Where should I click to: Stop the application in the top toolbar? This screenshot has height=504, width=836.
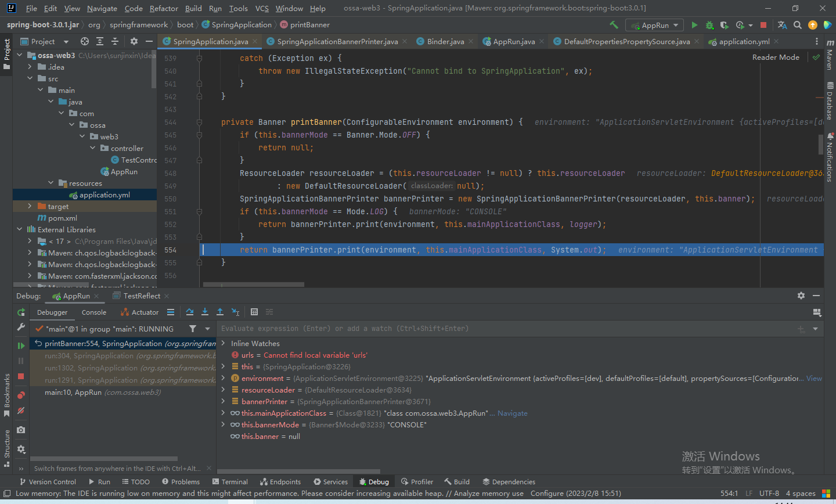click(763, 25)
